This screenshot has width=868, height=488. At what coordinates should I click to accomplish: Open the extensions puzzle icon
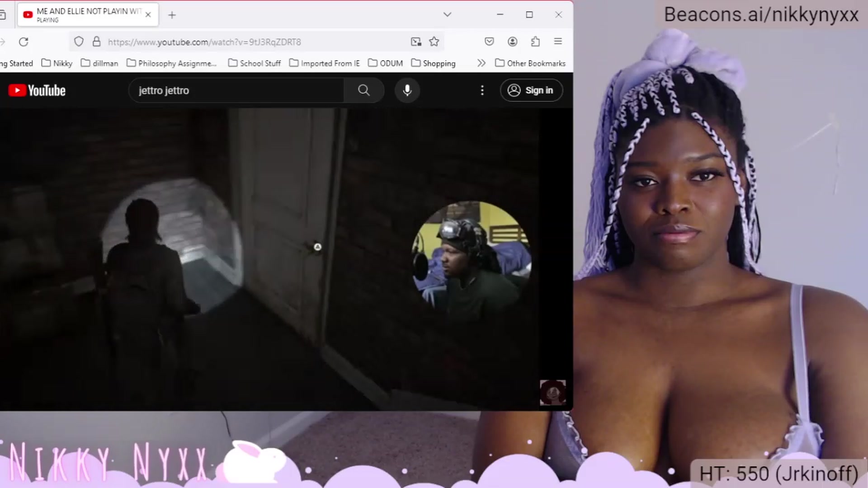[x=535, y=42]
